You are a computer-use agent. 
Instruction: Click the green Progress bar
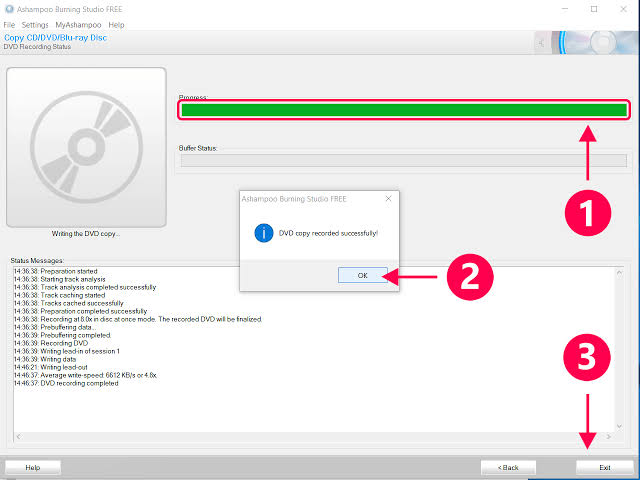404,110
